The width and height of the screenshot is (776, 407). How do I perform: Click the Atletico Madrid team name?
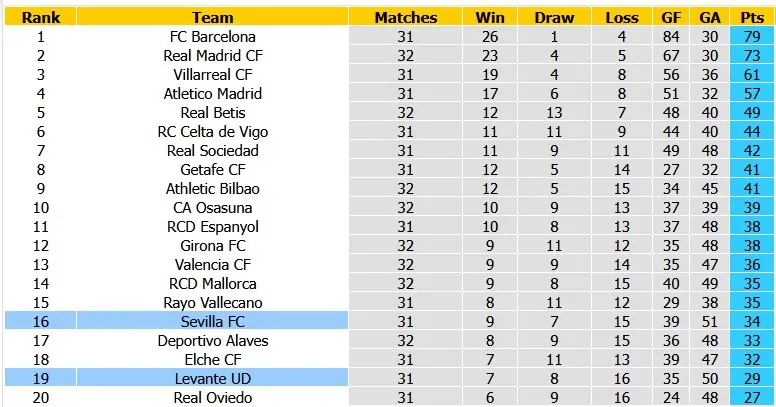pos(213,93)
